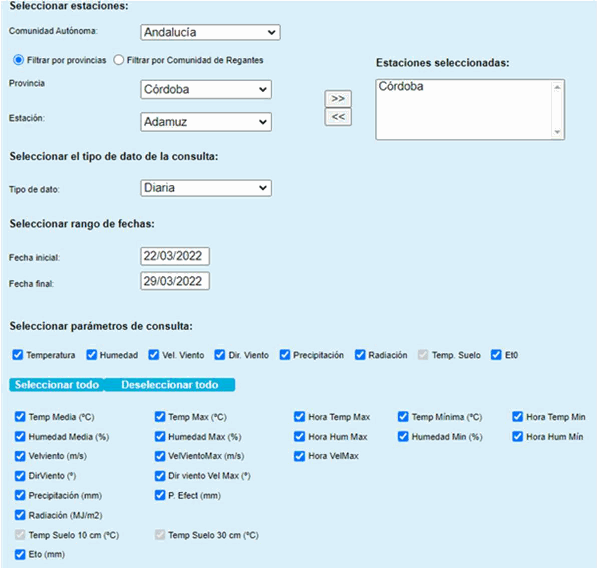Viewport: 597px width, 568px height.
Task: Click the << remove station button
Action: [338, 117]
